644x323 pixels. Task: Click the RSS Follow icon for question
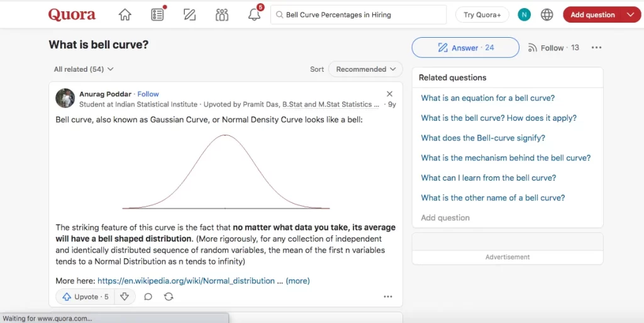(533, 48)
